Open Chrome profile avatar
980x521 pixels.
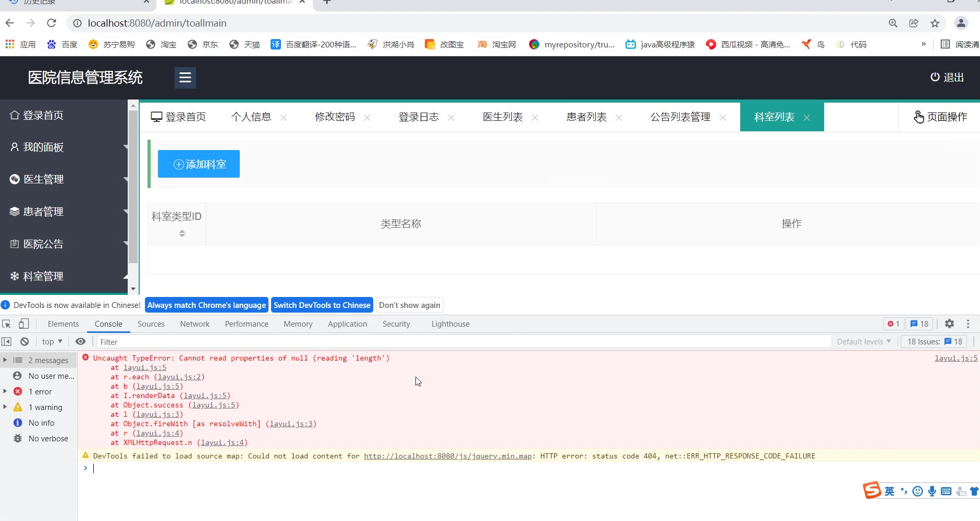click(x=961, y=23)
